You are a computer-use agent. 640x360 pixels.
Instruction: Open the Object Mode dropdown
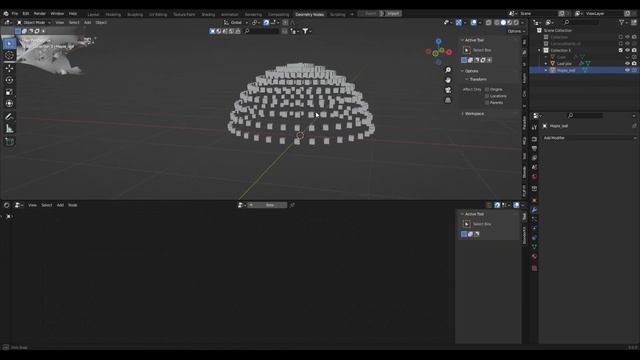coord(34,22)
